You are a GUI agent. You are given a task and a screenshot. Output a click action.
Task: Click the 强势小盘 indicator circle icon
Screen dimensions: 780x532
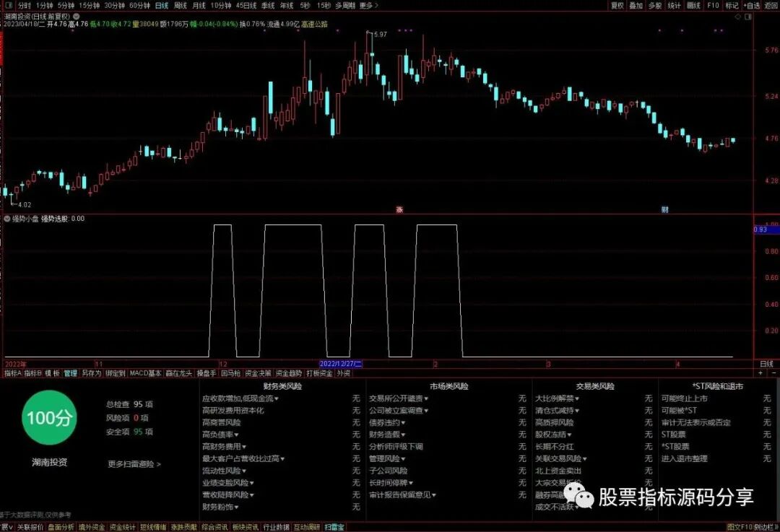pyautogui.click(x=7, y=218)
